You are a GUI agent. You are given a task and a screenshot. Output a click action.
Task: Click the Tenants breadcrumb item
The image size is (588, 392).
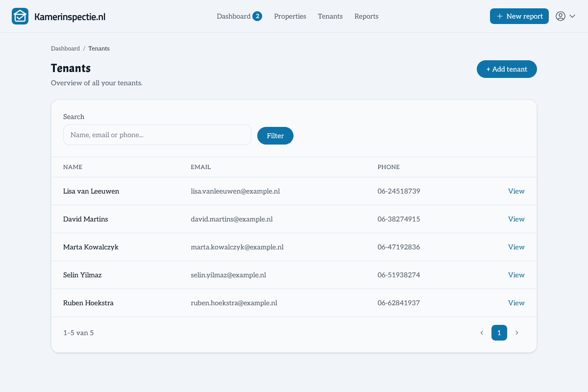(x=99, y=49)
